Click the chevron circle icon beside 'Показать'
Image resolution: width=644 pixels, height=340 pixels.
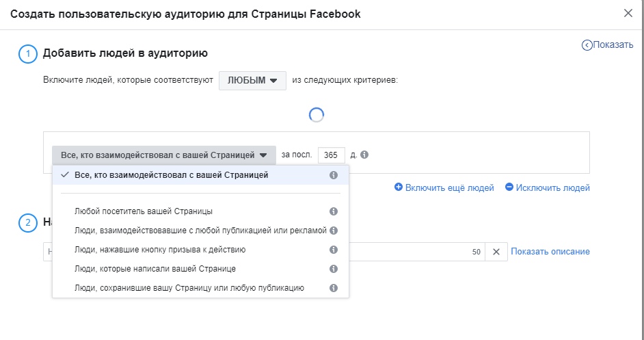click(x=587, y=45)
